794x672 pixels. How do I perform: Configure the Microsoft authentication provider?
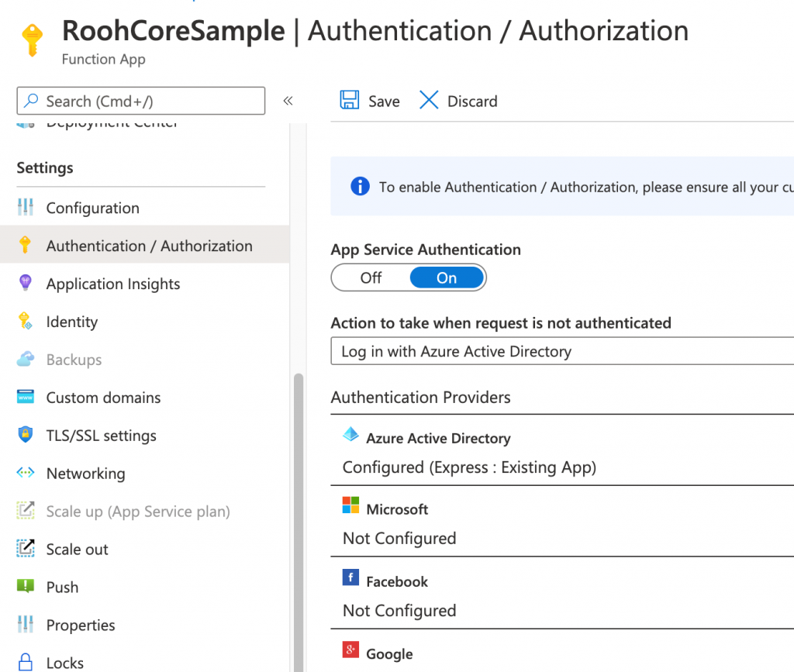[562, 522]
